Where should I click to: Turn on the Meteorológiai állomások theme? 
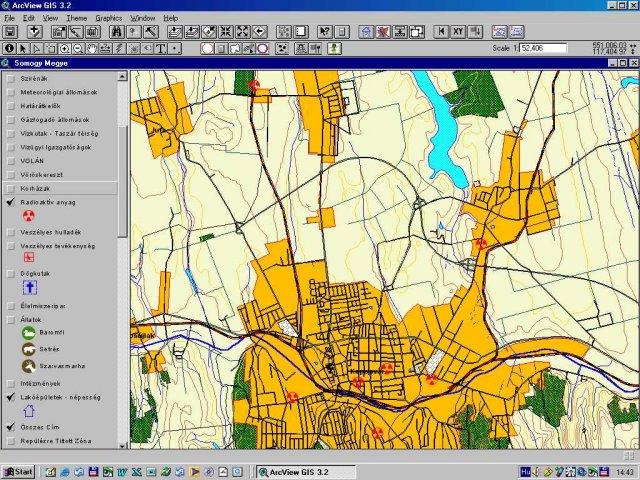[x=10, y=92]
